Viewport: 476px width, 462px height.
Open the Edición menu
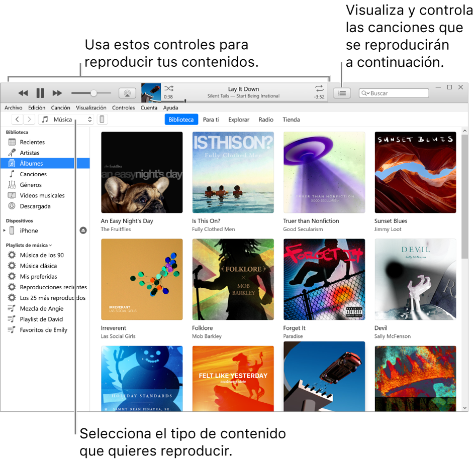(37, 107)
